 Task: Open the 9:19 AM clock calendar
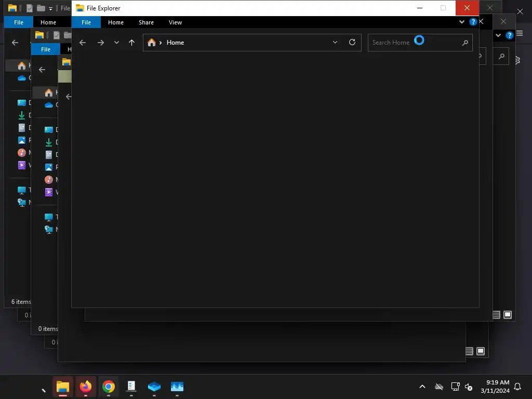[495, 387]
